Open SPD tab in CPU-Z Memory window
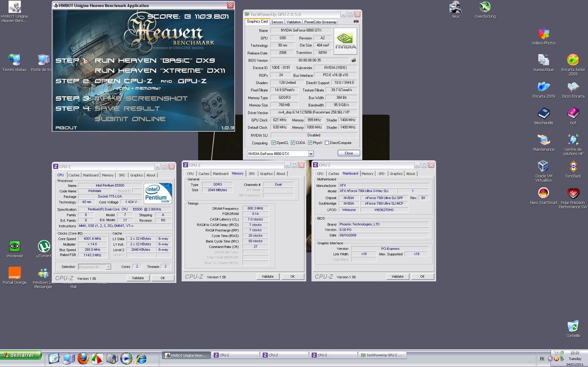Image resolution: width=588 pixels, height=367 pixels. pyautogui.click(x=251, y=174)
